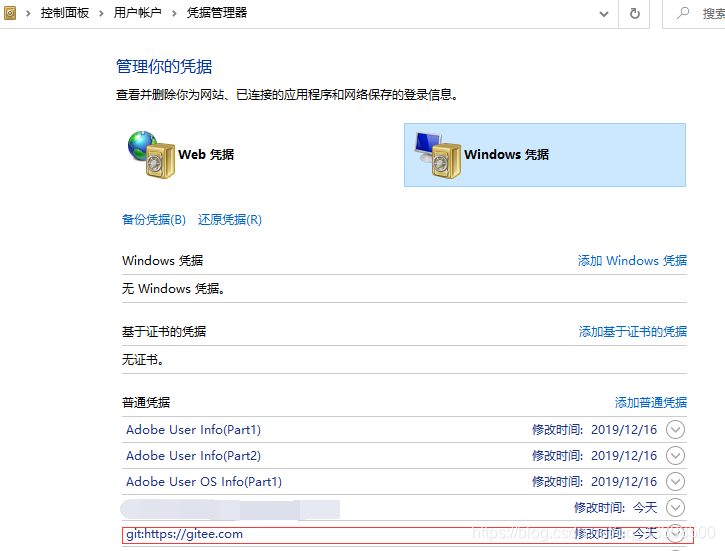Open the 还原凭据(R) link
Image resolution: width=725 pixels, height=551 pixels.
(x=230, y=220)
